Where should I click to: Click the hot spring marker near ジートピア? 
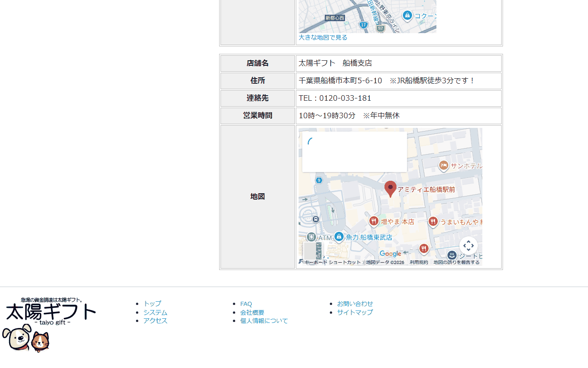coord(452,256)
